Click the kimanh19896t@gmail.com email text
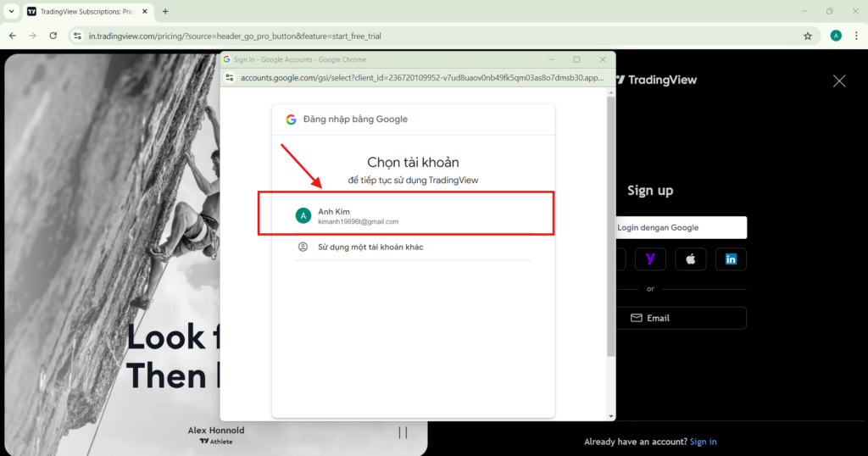The height and width of the screenshot is (456, 868). [359, 221]
